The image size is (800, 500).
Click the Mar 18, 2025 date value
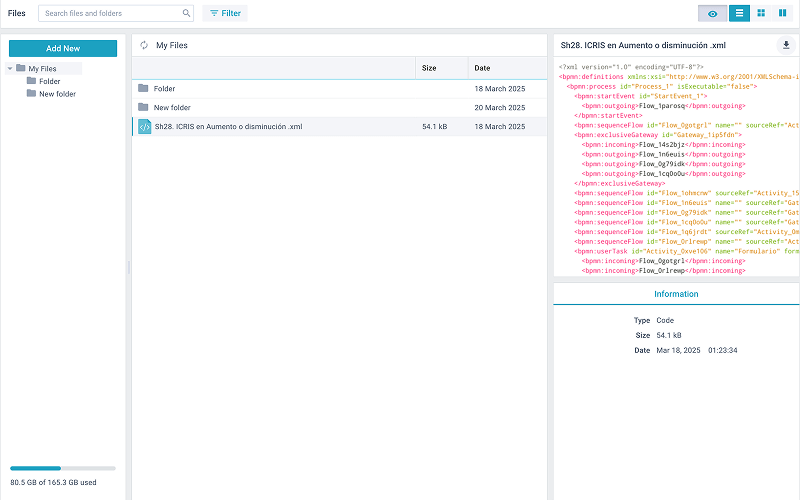point(678,350)
